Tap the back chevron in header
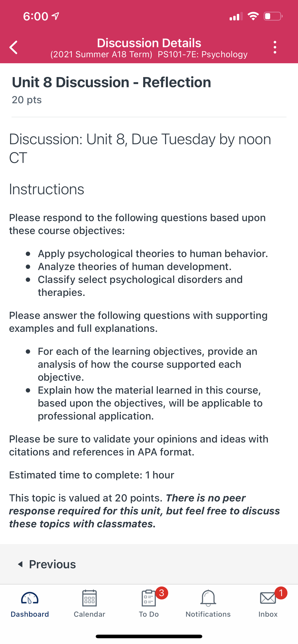The image size is (298, 644). click(x=13, y=47)
